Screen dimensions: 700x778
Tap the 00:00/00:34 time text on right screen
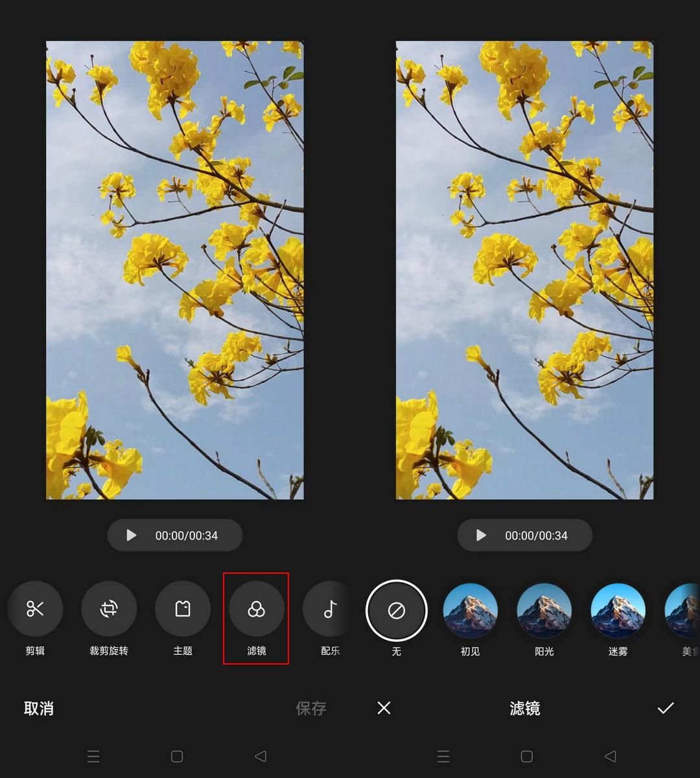(537, 536)
